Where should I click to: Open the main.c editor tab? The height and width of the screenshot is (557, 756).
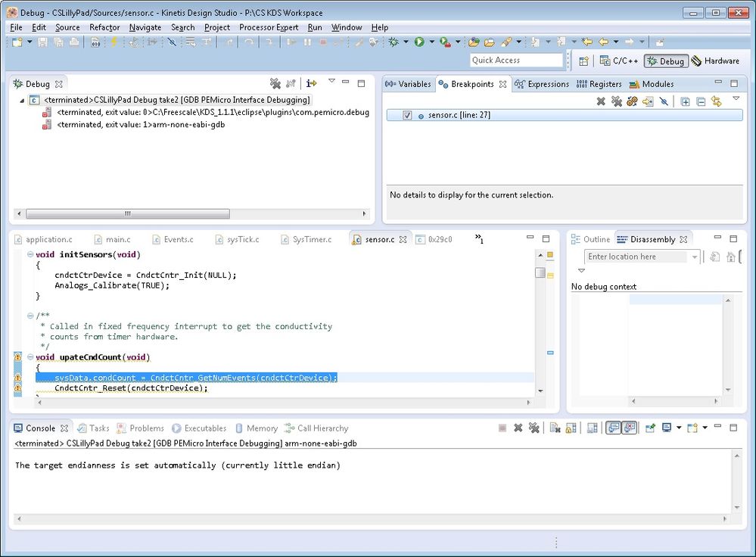pos(112,239)
